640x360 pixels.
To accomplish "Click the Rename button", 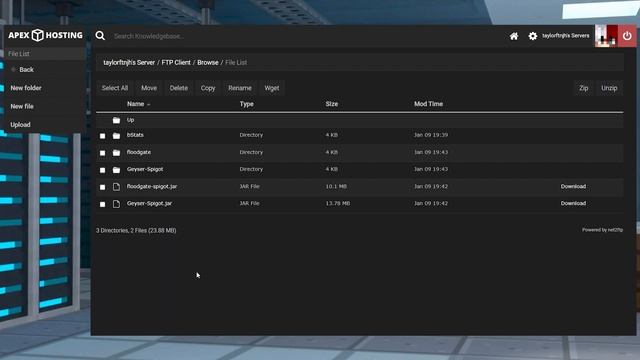I will pos(240,88).
